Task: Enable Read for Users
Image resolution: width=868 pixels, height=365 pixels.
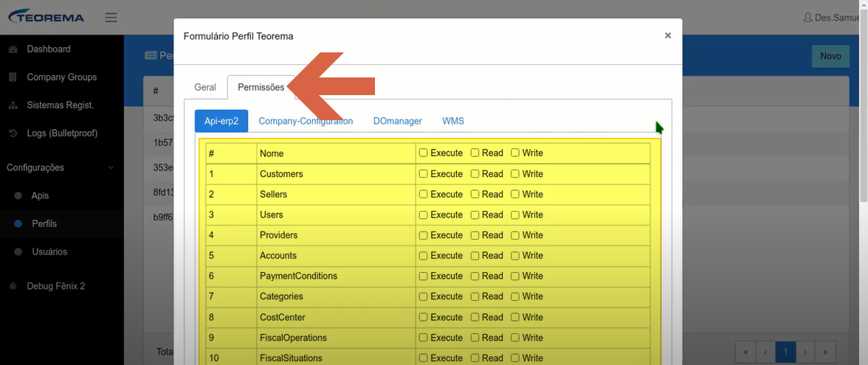Action: point(475,215)
